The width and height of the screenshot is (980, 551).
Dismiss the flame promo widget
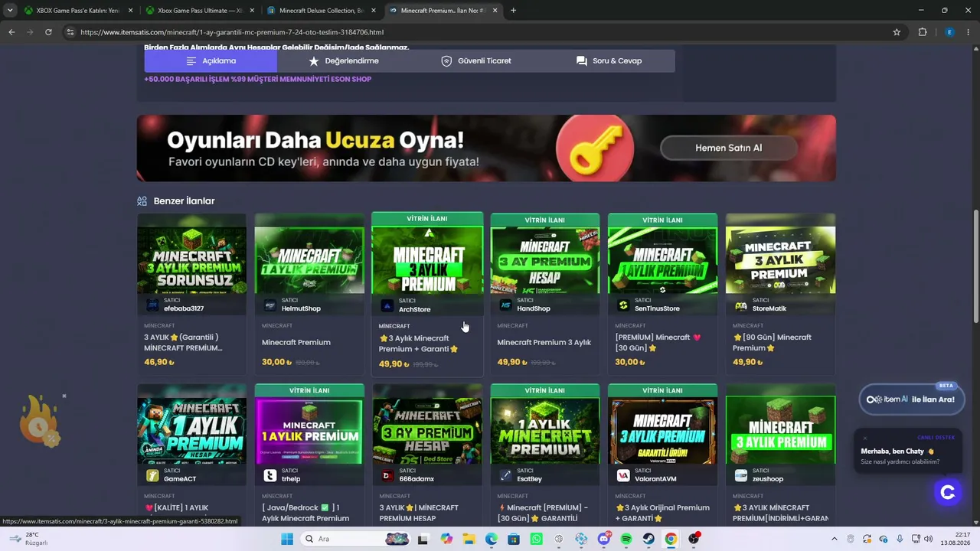point(64,396)
